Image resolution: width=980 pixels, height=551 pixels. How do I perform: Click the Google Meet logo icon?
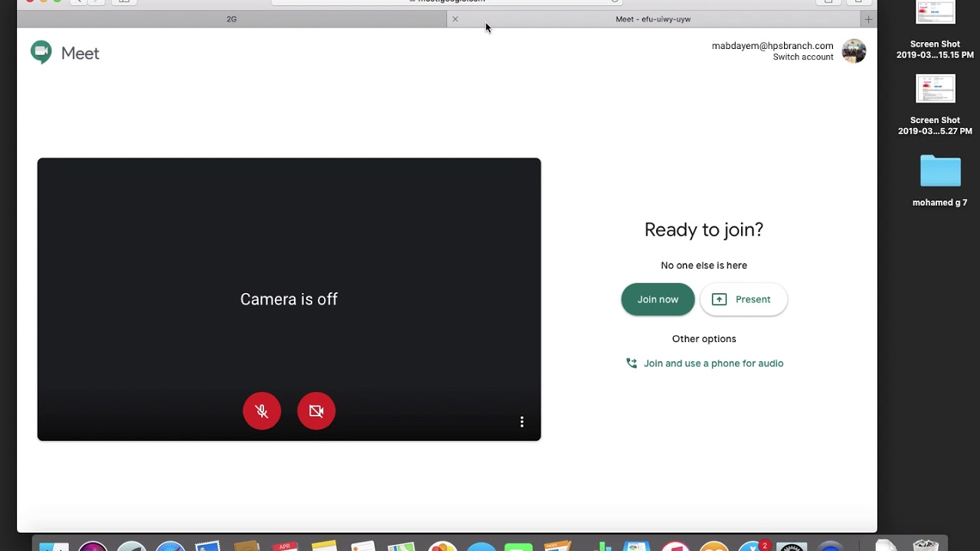click(x=41, y=52)
